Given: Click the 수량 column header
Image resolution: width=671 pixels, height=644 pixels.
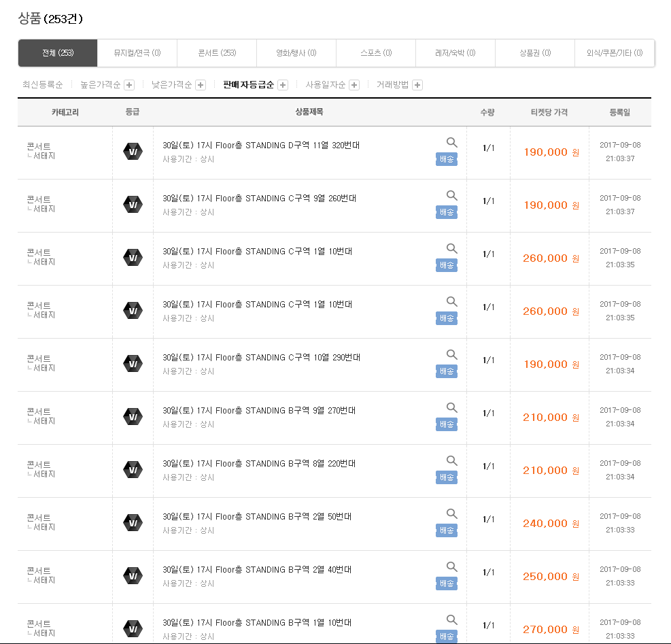Looking at the screenshot, I should (487, 112).
